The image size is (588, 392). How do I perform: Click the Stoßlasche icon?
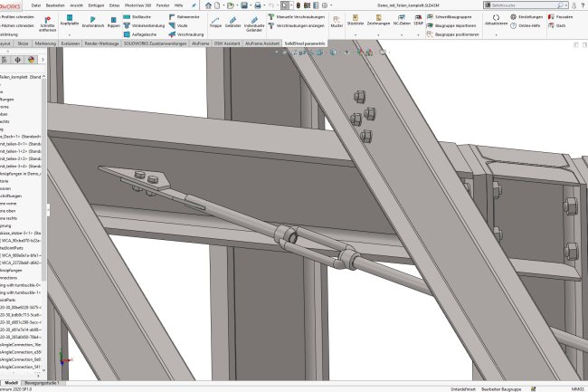pos(127,17)
